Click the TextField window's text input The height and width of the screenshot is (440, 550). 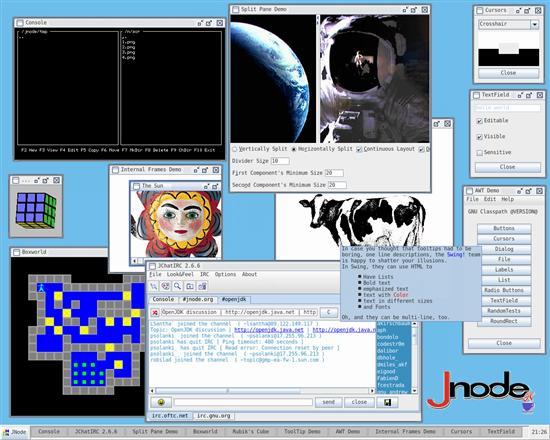coord(508,108)
